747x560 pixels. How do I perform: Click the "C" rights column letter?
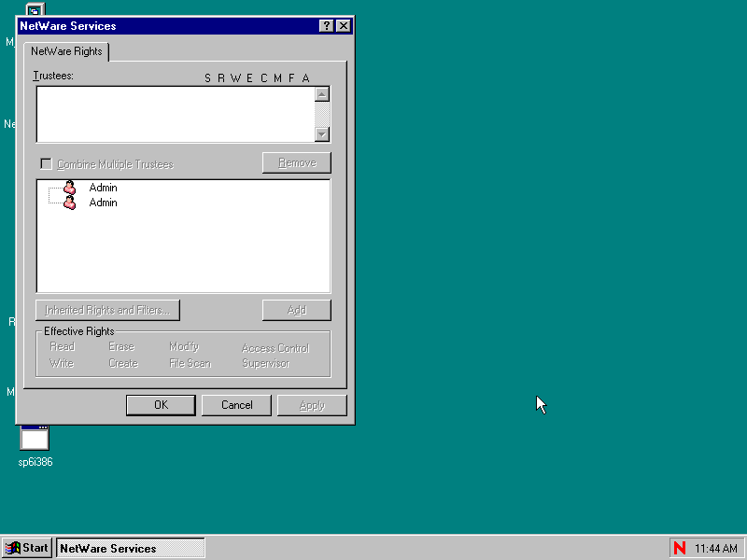[x=264, y=78]
